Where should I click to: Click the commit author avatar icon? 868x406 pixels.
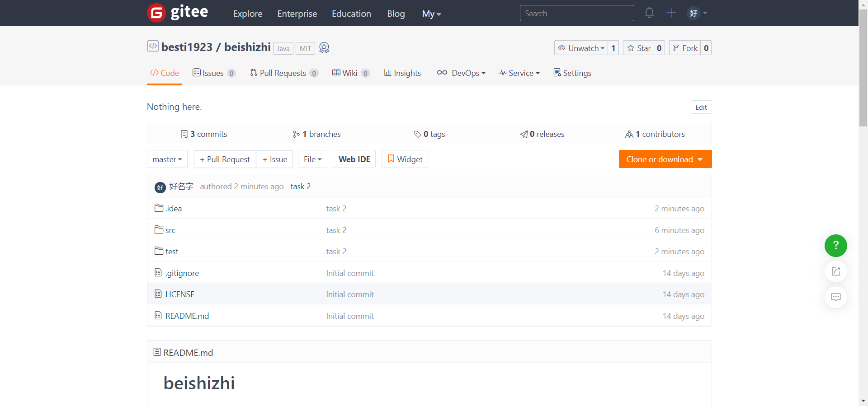(x=160, y=187)
